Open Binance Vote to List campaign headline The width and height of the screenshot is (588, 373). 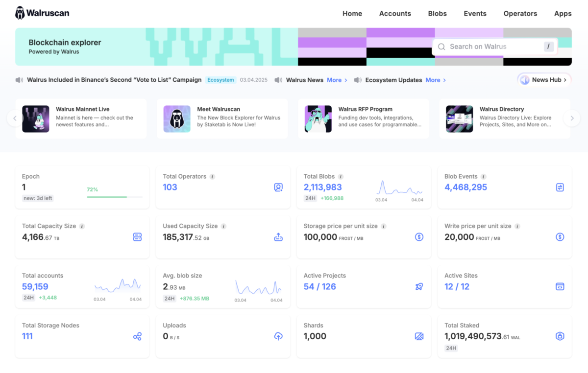(114, 80)
